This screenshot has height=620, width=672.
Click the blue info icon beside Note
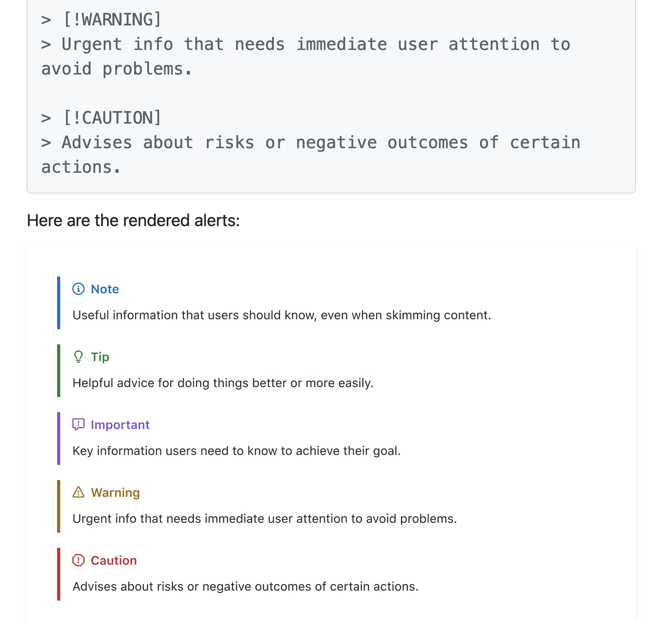tap(78, 289)
